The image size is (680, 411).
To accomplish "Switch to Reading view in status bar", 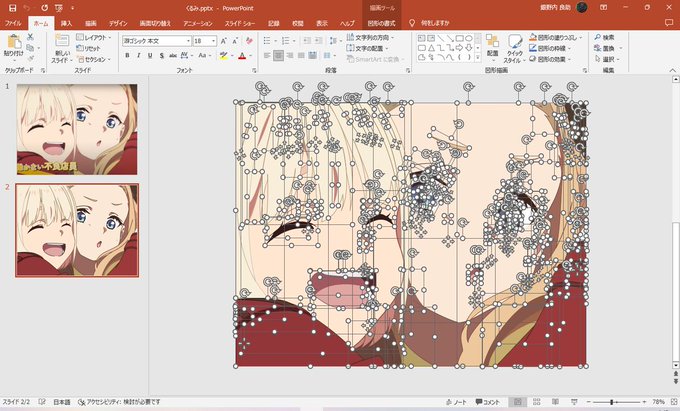I will point(556,402).
